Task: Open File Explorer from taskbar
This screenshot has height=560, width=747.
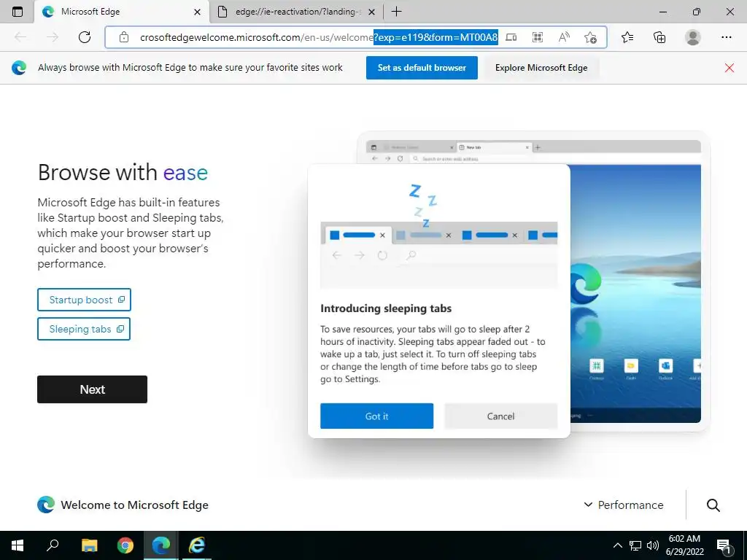Action: pos(89,545)
